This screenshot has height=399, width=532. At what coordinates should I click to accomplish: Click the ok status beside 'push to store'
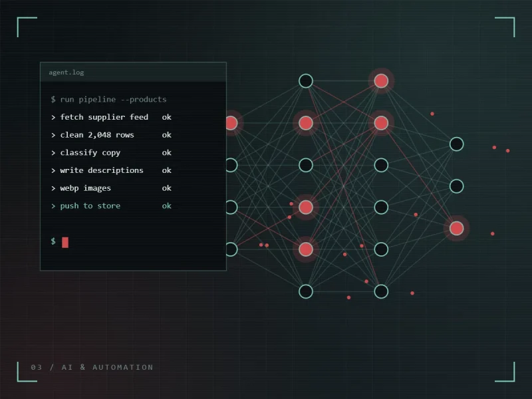point(167,206)
